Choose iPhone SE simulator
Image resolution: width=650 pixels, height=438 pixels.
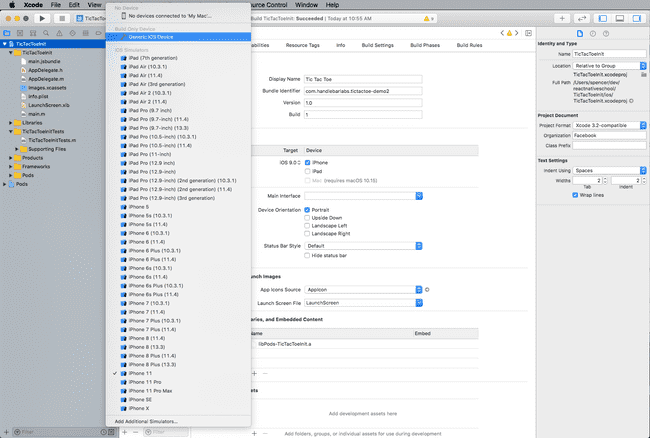[x=178, y=399]
